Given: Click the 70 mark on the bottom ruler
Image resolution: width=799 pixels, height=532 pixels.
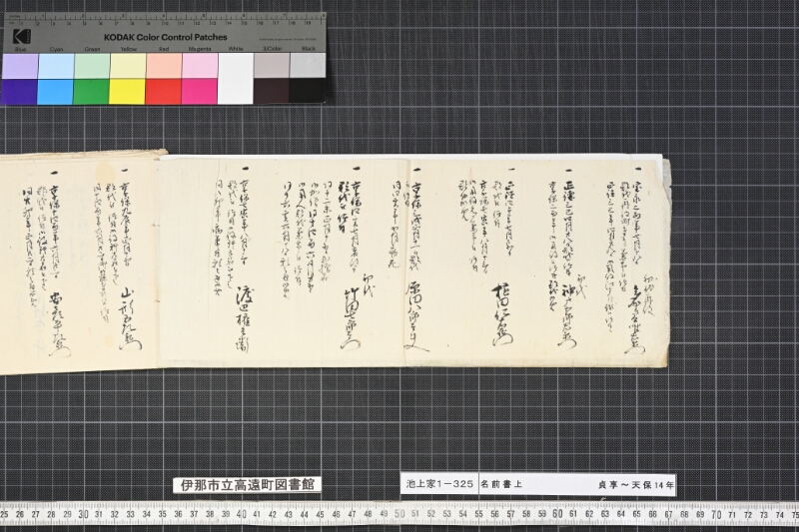Looking at the screenshot, I should pyautogui.click(x=716, y=514).
